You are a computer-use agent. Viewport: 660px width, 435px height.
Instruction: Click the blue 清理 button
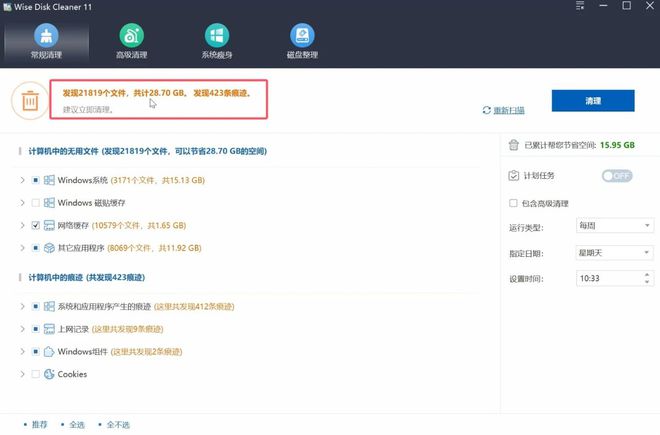pos(593,101)
